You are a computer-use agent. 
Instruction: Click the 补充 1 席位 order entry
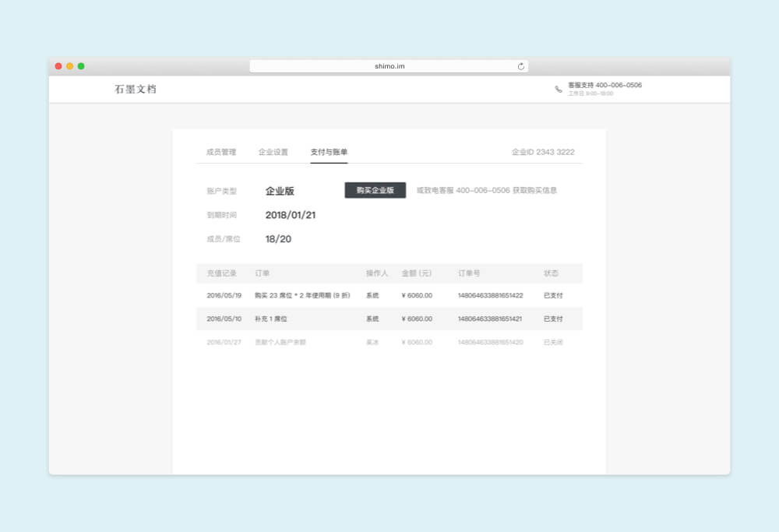[271, 319]
